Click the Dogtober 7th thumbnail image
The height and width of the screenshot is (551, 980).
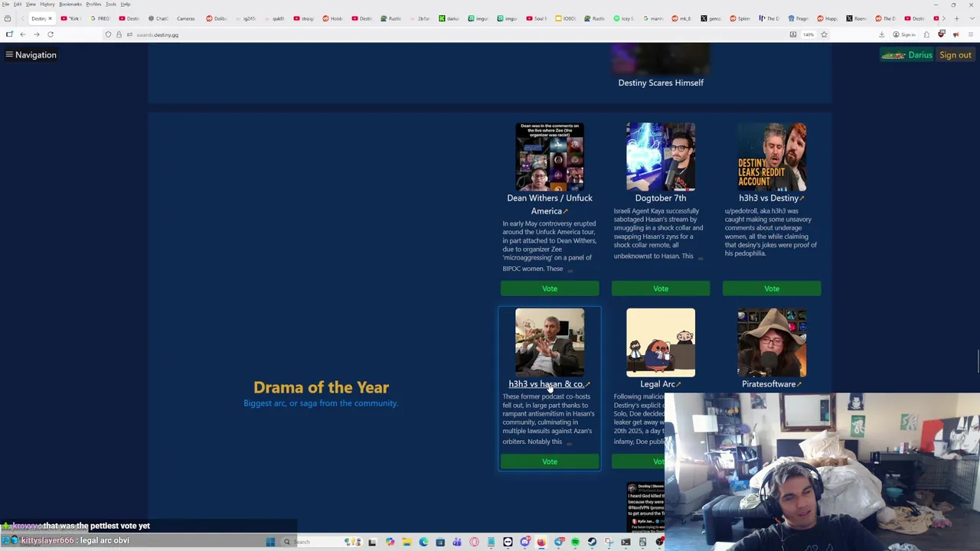pyautogui.click(x=661, y=156)
